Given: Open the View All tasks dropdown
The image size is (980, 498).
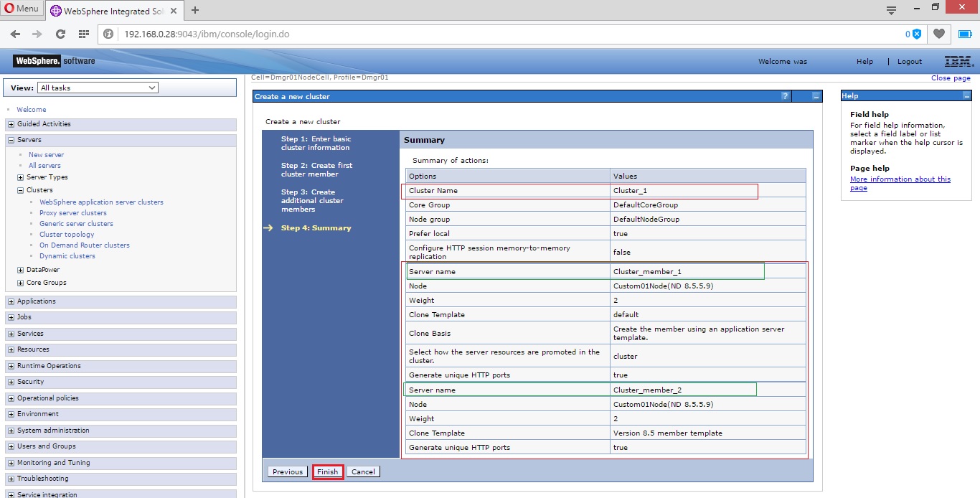Looking at the screenshot, I should coord(98,88).
